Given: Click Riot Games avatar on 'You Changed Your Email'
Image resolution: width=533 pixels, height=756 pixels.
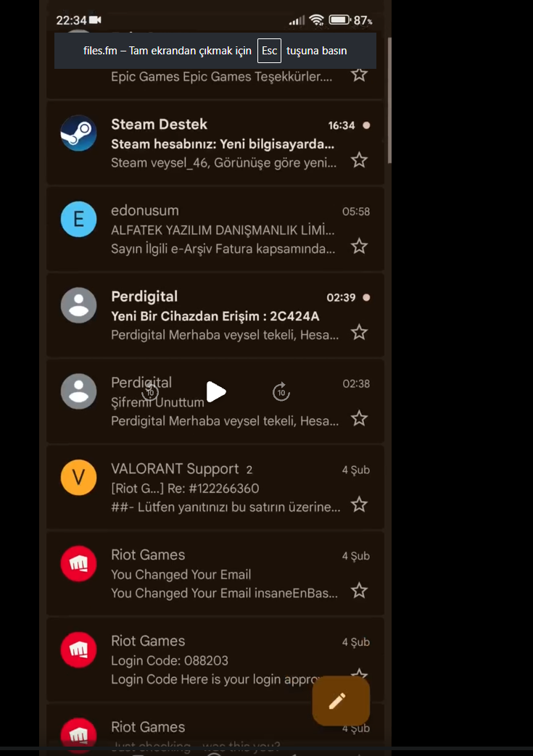Looking at the screenshot, I should tap(78, 564).
